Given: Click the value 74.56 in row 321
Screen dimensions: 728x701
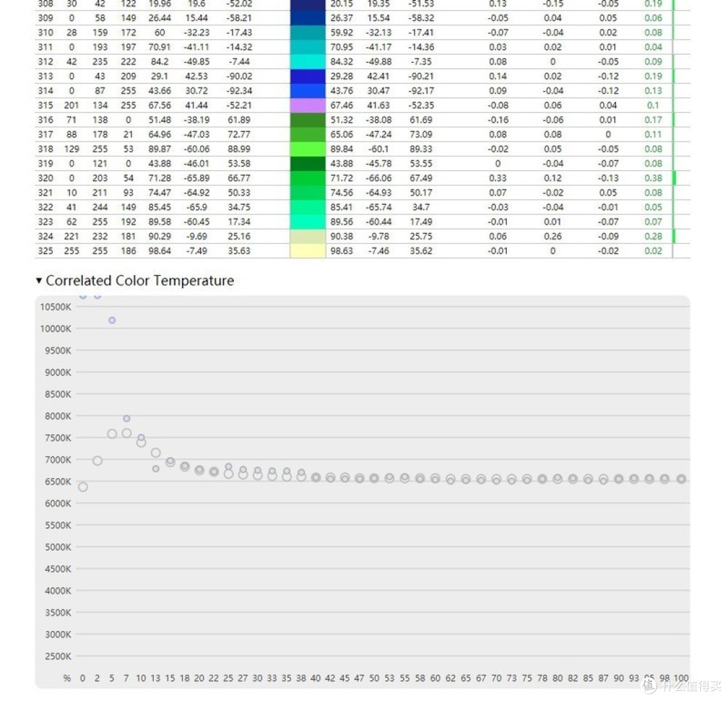Looking at the screenshot, I should point(342,193).
